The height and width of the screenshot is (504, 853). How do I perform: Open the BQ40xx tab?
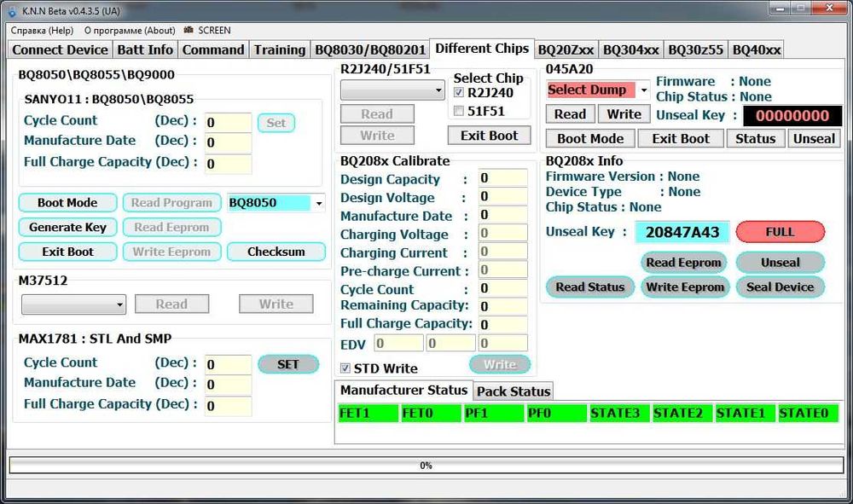tap(756, 49)
